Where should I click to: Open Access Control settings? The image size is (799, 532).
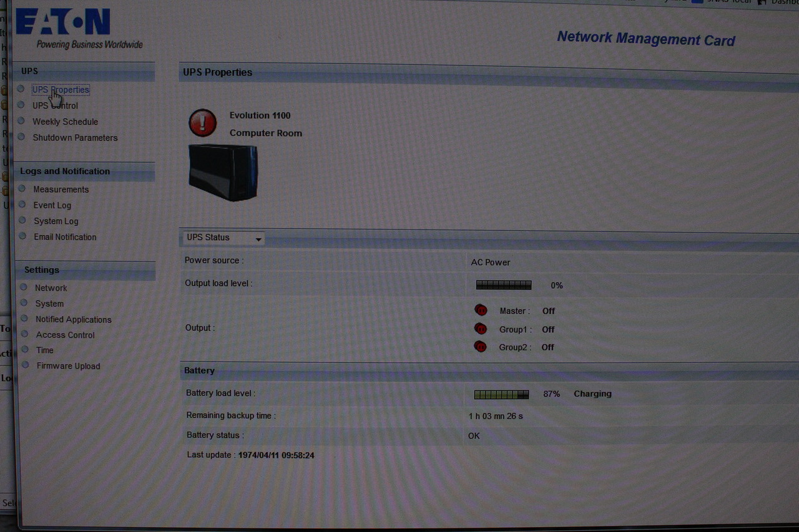point(65,335)
